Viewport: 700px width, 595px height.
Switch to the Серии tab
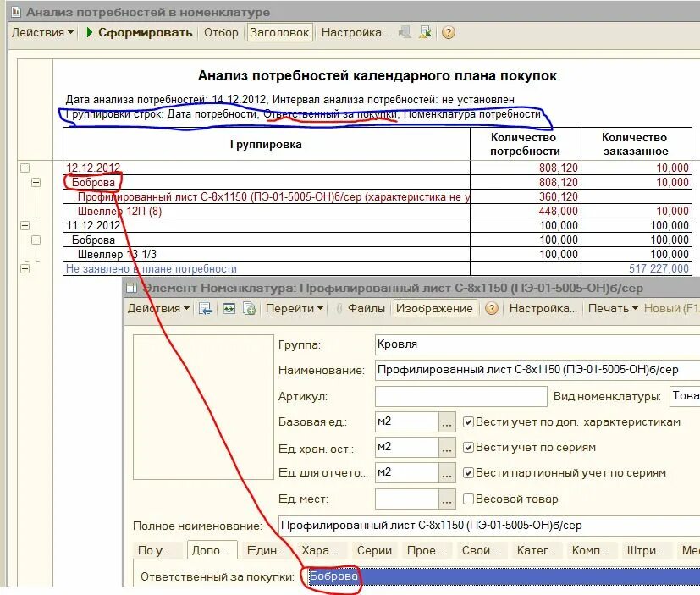(375, 551)
